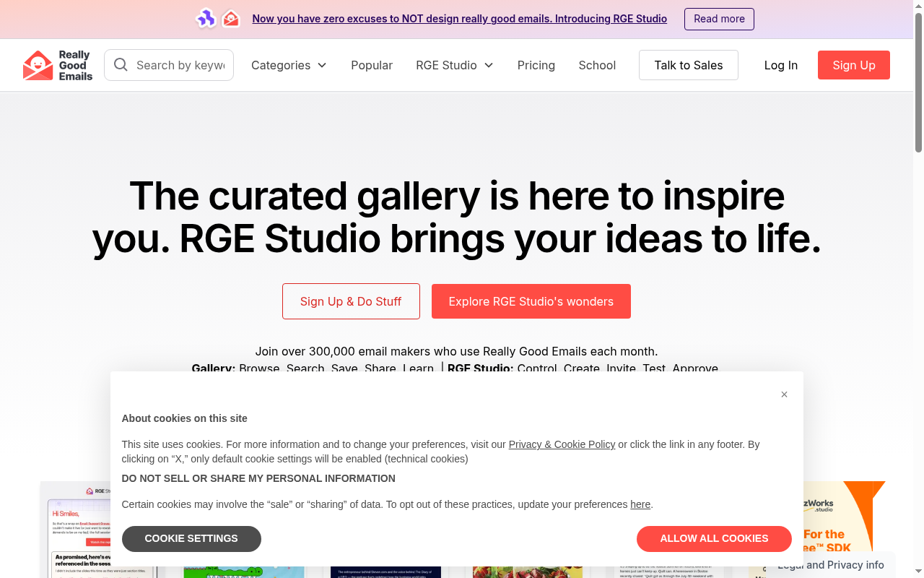Click the purple blocks icon in banner

click(x=206, y=19)
